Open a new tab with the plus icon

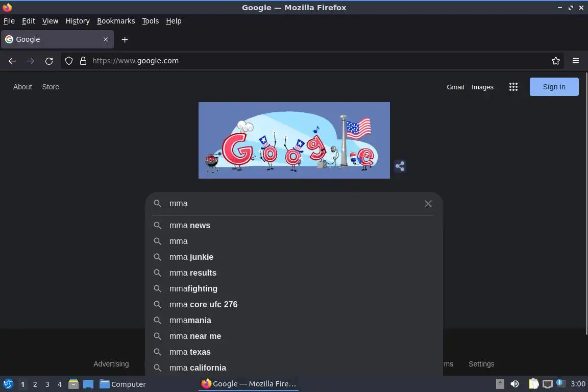coord(125,39)
